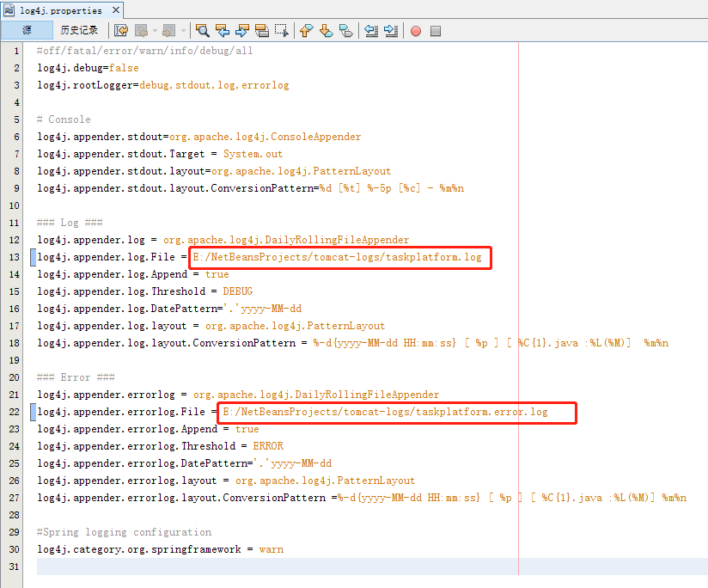Click the '### Error ###' comment

tap(76, 377)
